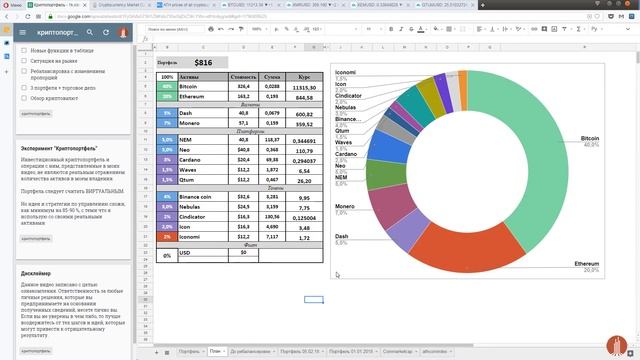Undo the last spreadsheet action
The height and width of the screenshot is (360, 640).
point(221,29)
